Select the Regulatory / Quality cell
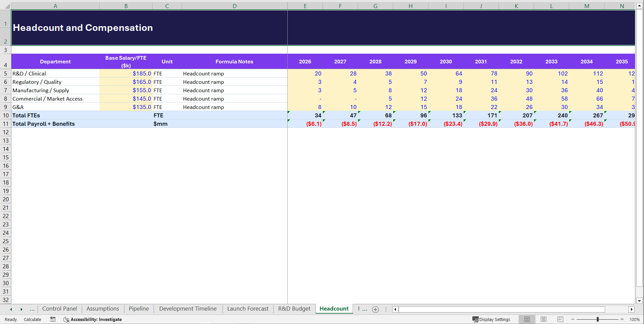 (x=55, y=82)
